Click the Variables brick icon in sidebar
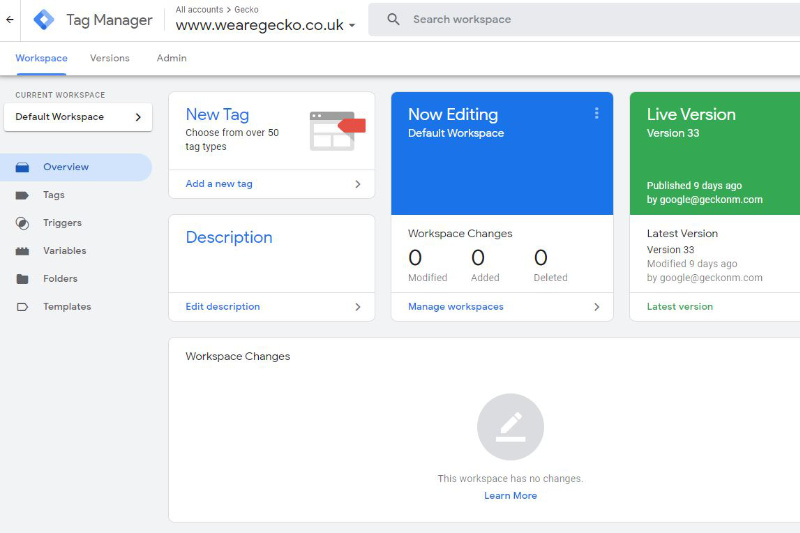Viewport: 800px width, 533px height. (x=22, y=251)
